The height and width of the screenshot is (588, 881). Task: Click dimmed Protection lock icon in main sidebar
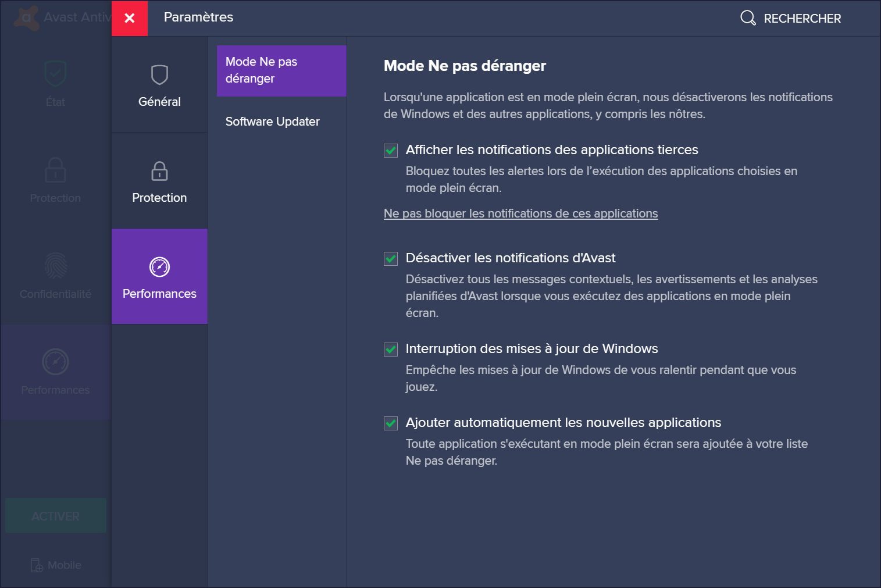click(x=55, y=170)
